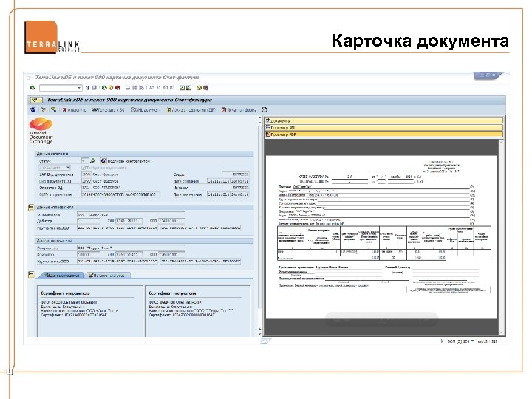Click the Save diskette icon in toolbar
The width and height of the screenshot is (532, 399).
click(x=94, y=88)
